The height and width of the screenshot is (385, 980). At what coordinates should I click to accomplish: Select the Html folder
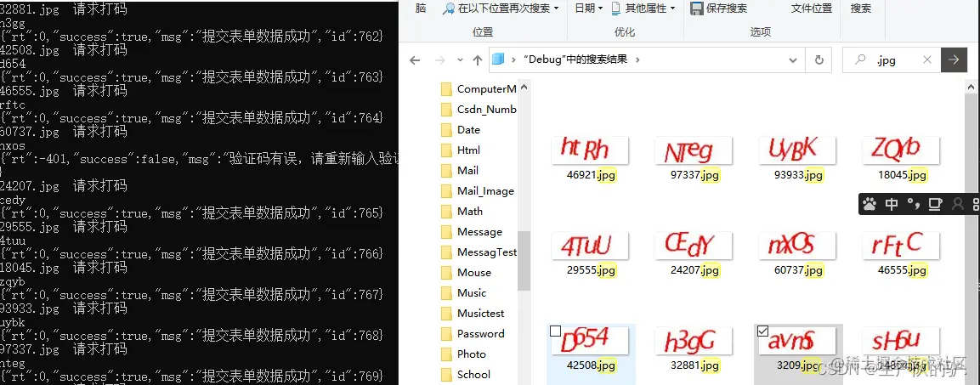pos(461,150)
